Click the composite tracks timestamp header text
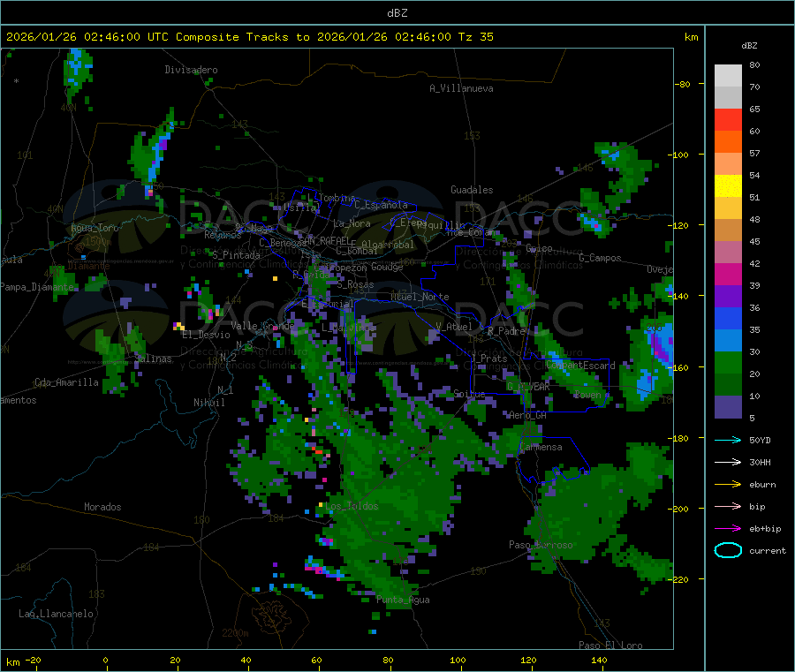 pyautogui.click(x=249, y=37)
